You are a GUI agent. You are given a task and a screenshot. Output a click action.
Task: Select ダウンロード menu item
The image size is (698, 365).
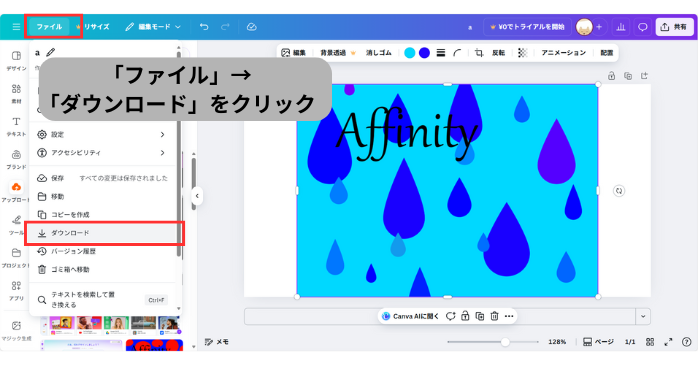pyautogui.click(x=103, y=233)
